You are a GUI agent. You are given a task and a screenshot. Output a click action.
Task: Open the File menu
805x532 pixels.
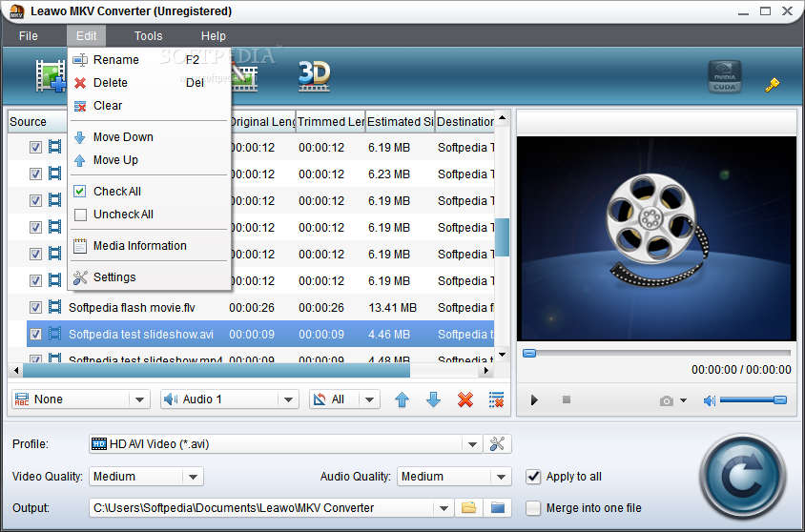pos(29,36)
